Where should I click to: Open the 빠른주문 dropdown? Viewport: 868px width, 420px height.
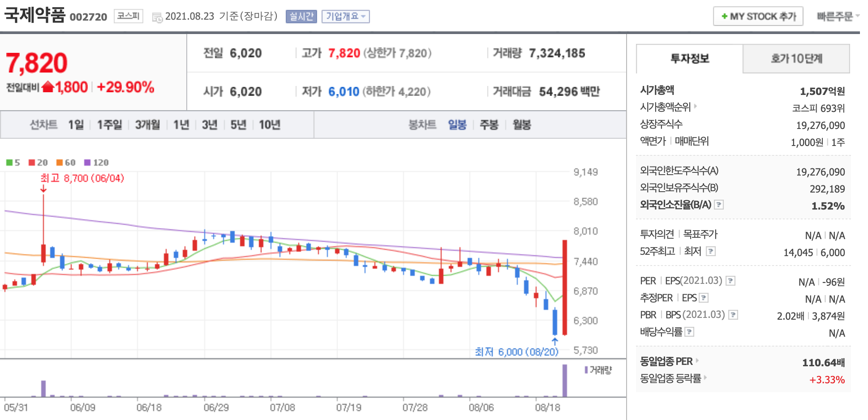(838, 17)
